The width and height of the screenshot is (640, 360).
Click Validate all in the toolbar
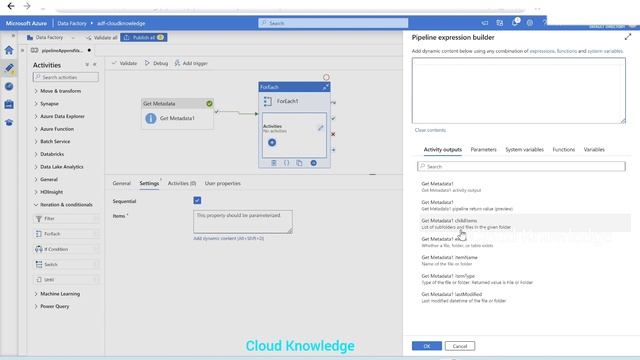coord(101,38)
